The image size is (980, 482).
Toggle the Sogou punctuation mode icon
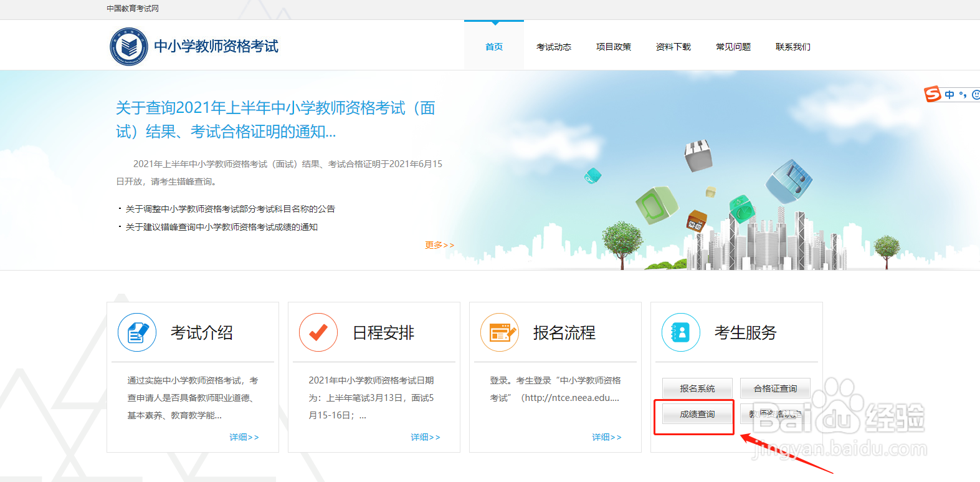click(963, 95)
